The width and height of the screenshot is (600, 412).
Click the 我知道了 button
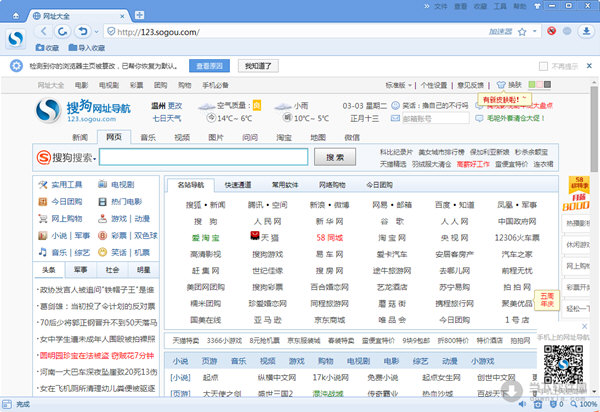click(x=258, y=66)
